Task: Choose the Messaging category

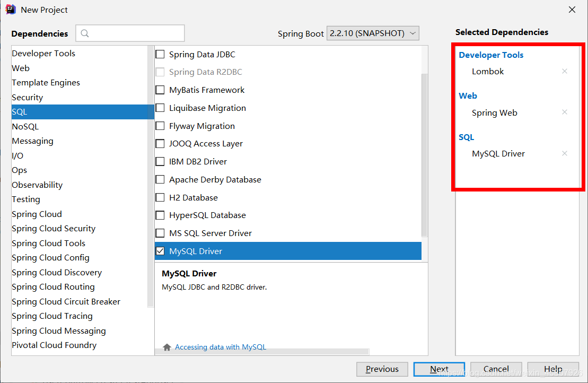Action: [x=33, y=141]
